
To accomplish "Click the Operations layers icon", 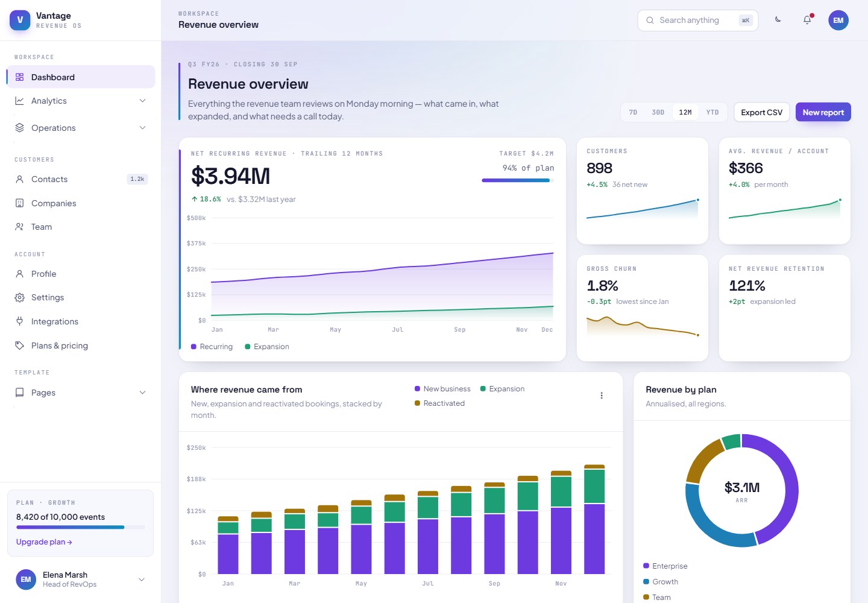I will 19,128.
